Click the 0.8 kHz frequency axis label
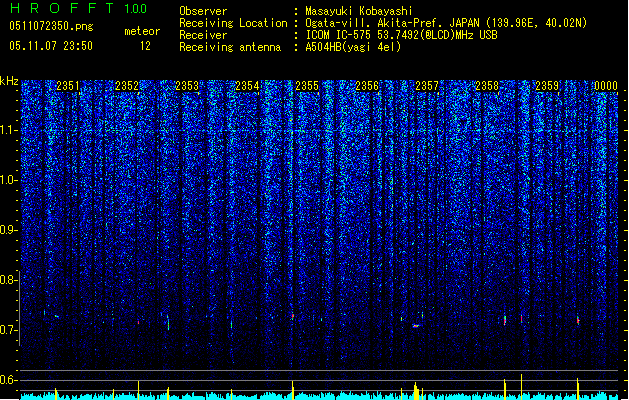629x400 pixels. click(8, 280)
